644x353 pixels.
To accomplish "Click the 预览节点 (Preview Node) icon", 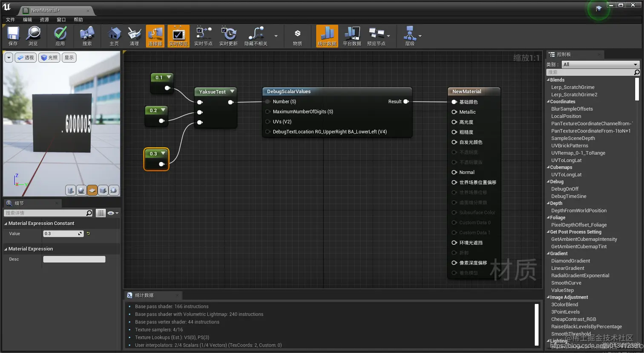I will 376,36.
